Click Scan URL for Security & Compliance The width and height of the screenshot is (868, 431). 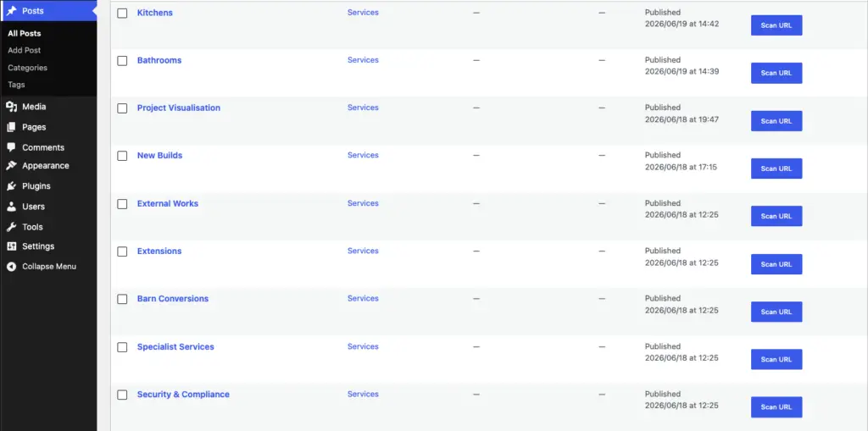coord(776,407)
